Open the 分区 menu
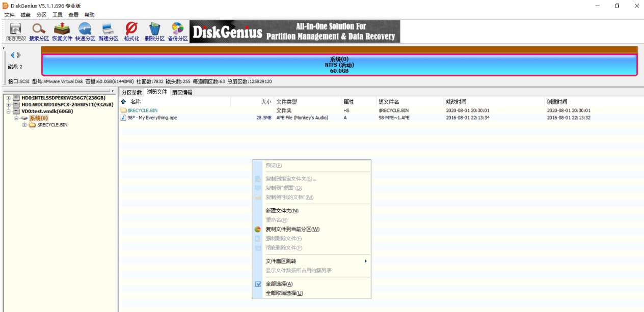The image size is (644, 312). click(x=41, y=15)
